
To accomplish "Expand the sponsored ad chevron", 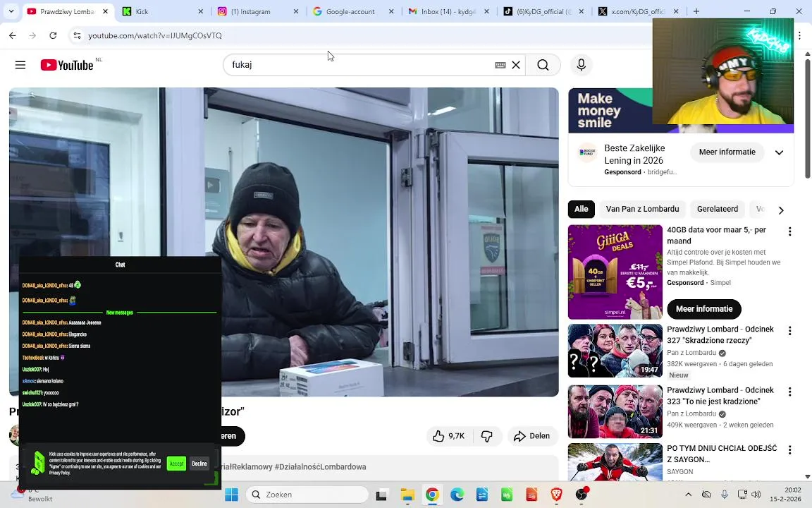I will pyautogui.click(x=779, y=152).
